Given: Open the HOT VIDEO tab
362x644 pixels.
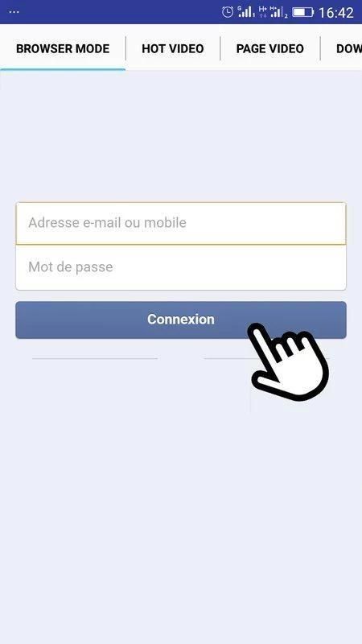Looking at the screenshot, I should click(173, 48).
